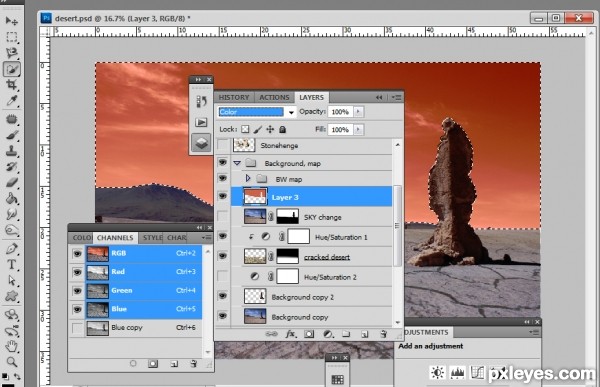Select the Clone Stamp tool
This screenshot has height=387, width=600.
pyautogui.click(x=11, y=151)
